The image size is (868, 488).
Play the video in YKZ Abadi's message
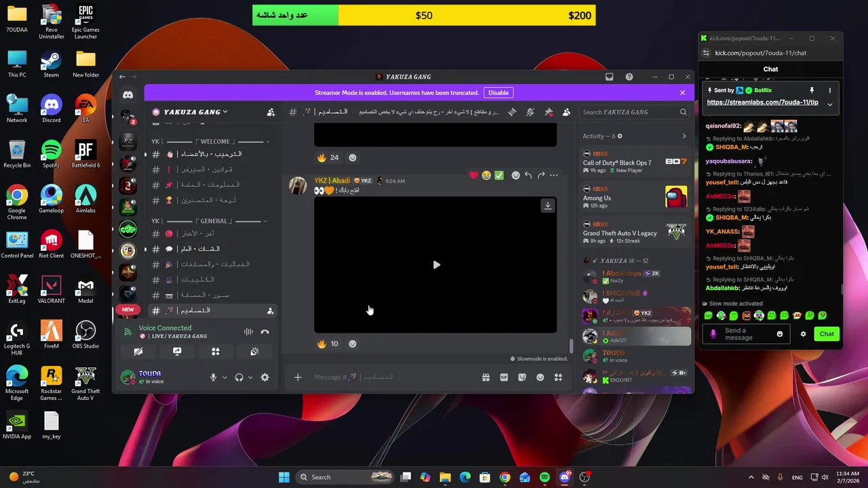(436, 265)
